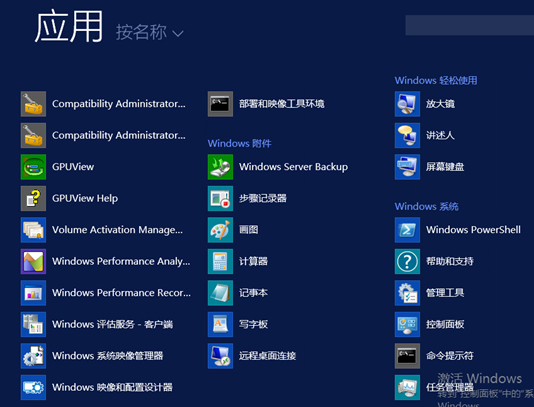
Task: Launch Windows PowerShell icon
Action: pos(407,230)
